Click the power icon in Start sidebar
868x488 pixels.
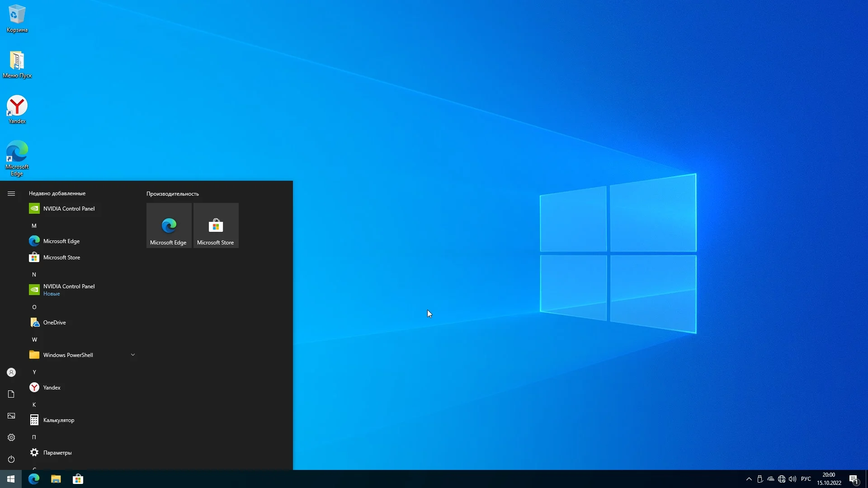click(x=11, y=459)
